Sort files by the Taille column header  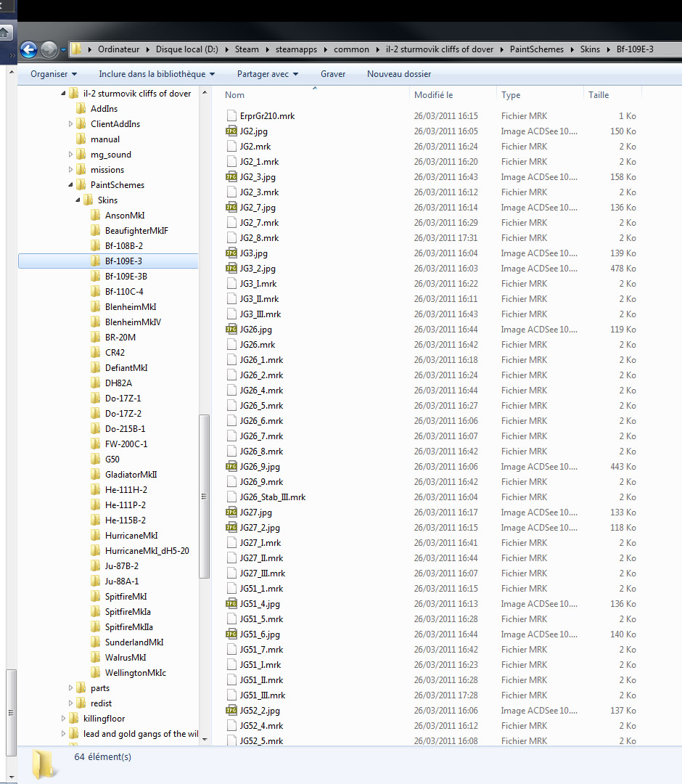coord(612,95)
